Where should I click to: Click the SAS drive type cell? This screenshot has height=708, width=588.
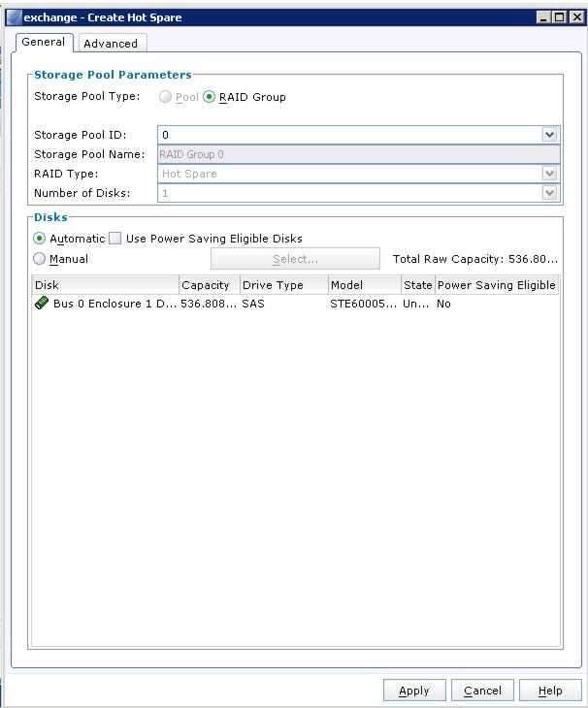click(x=253, y=304)
